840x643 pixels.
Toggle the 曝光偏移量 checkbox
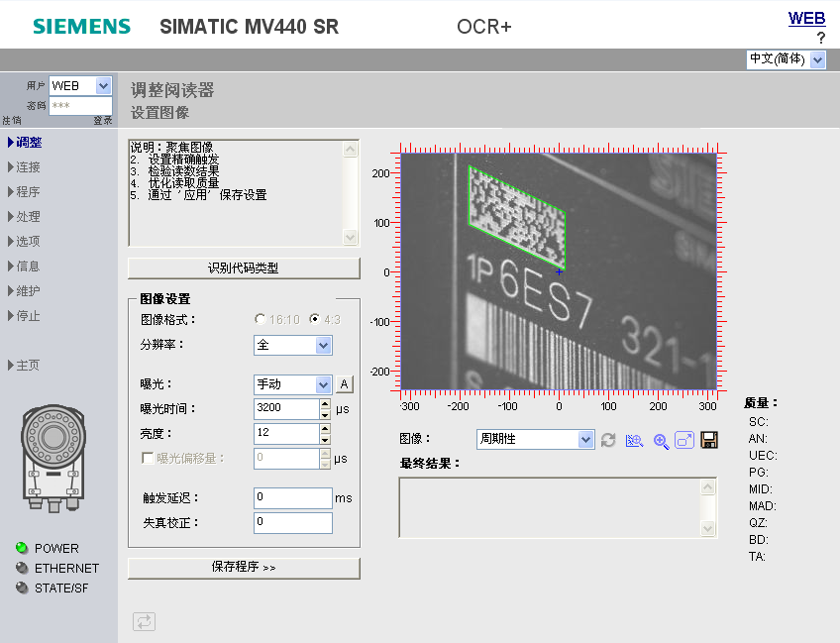[x=149, y=459]
